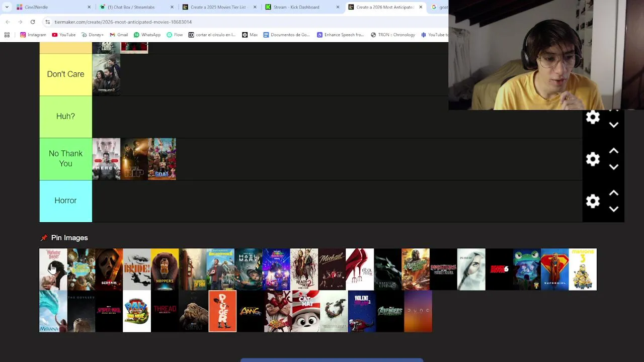The image size is (644, 362).
Task: Select the Minions 3 poster
Action: click(x=583, y=269)
